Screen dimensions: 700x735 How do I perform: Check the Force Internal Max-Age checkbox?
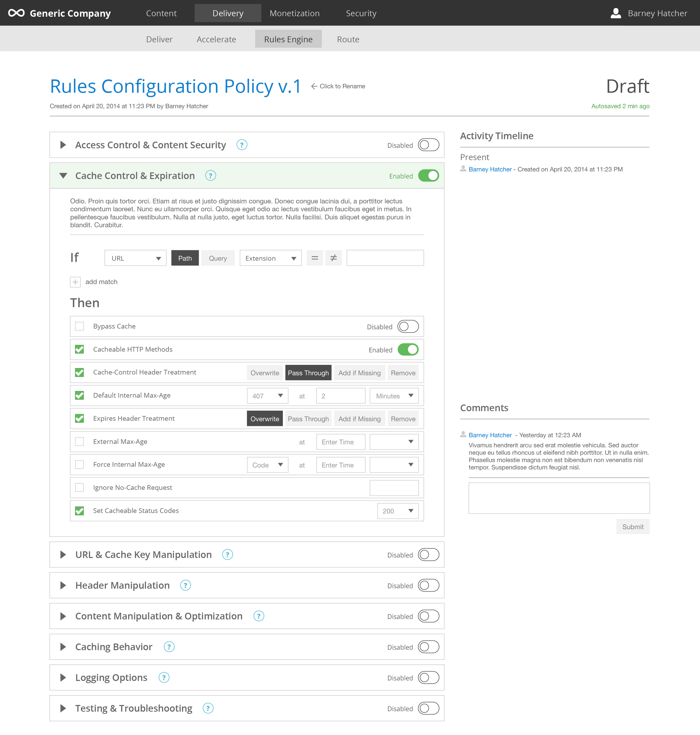point(80,465)
